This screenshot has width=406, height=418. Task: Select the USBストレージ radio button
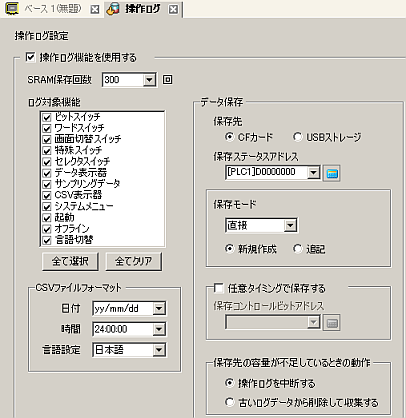pyautogui.click(x=297, y=137)
